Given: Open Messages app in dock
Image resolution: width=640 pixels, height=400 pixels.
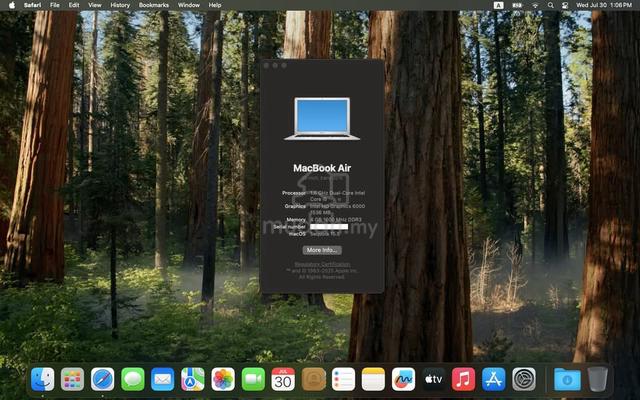Looking at the screenshot, I should tap(133, 379).
